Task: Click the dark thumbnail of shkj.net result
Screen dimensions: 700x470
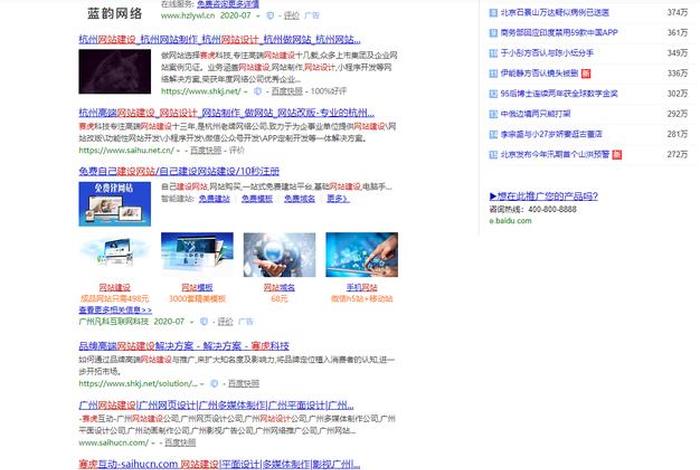Action: coord(115,71)
